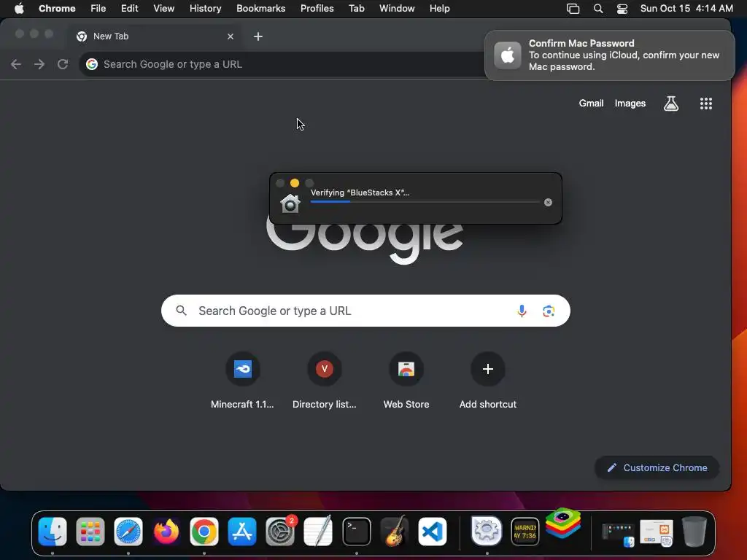This screenshot has width=747, height=560.
Task: Click Customize Chrome button
Action: [657, 467]
